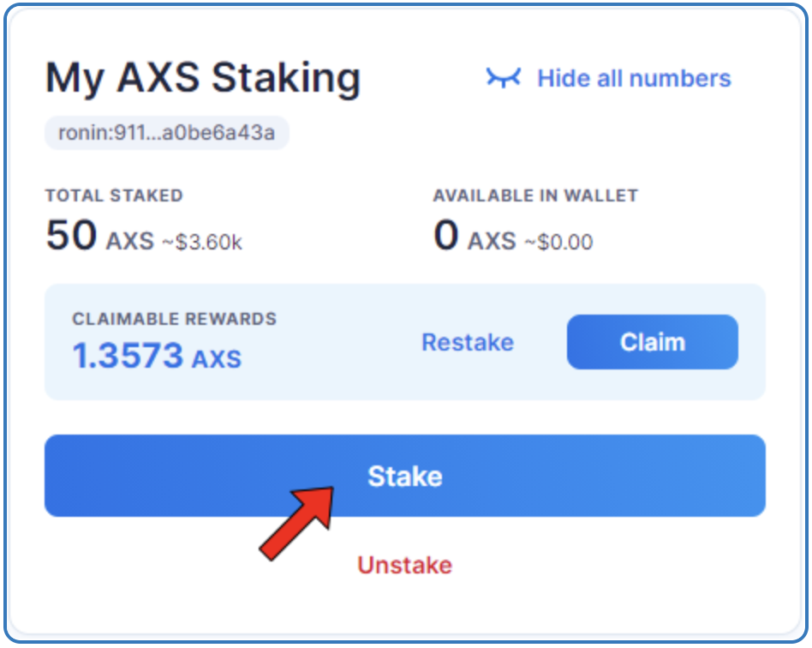Viewport: 812px width, 648px height.
Task: Click the 1.3573 claimable reward number
Action: pos(128,356)
